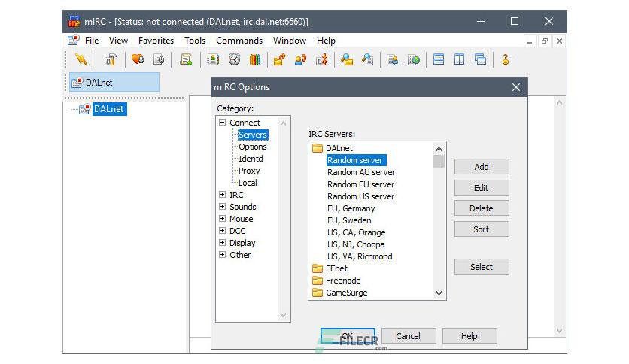Screen dimensions: 629x364
Task: Select Options under Connect category
Action: (x=253, y=147)
